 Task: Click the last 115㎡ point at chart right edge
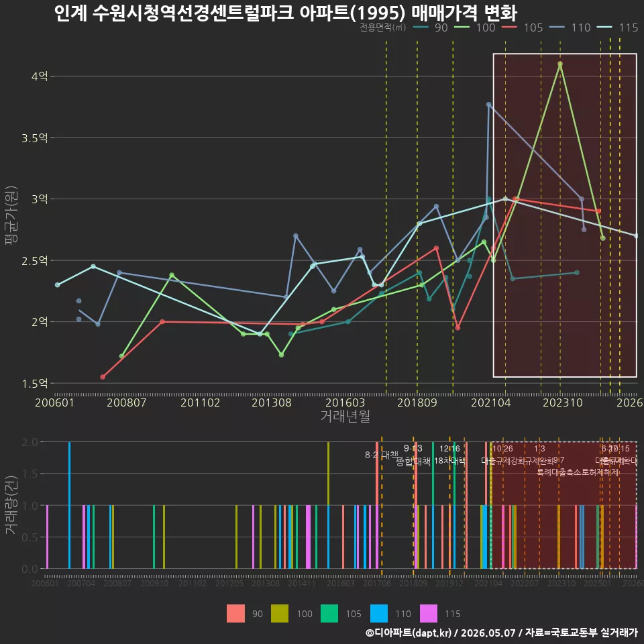click(636, 236)
